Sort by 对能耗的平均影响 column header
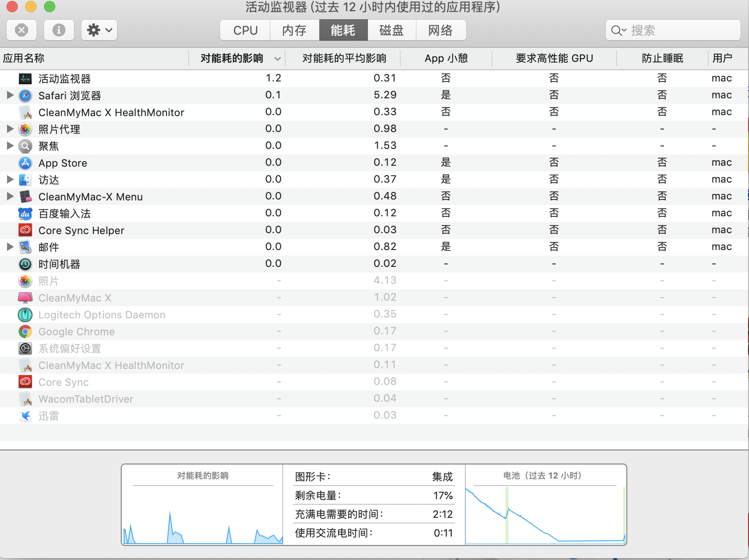749x560 pixels. [x=344, y=59]
